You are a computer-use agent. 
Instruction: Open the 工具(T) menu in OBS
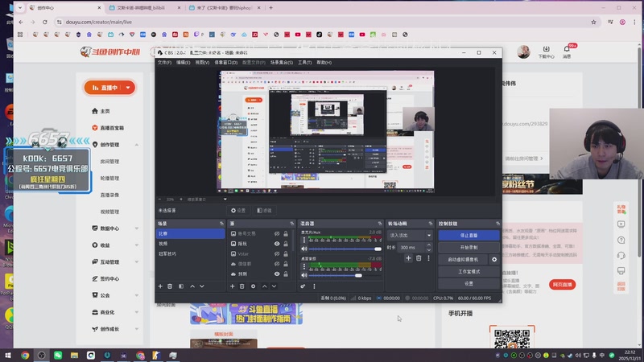pos(305,63)
